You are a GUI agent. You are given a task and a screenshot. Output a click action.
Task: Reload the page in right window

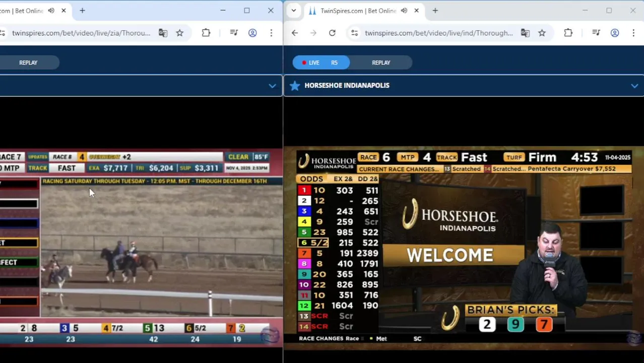332,33
